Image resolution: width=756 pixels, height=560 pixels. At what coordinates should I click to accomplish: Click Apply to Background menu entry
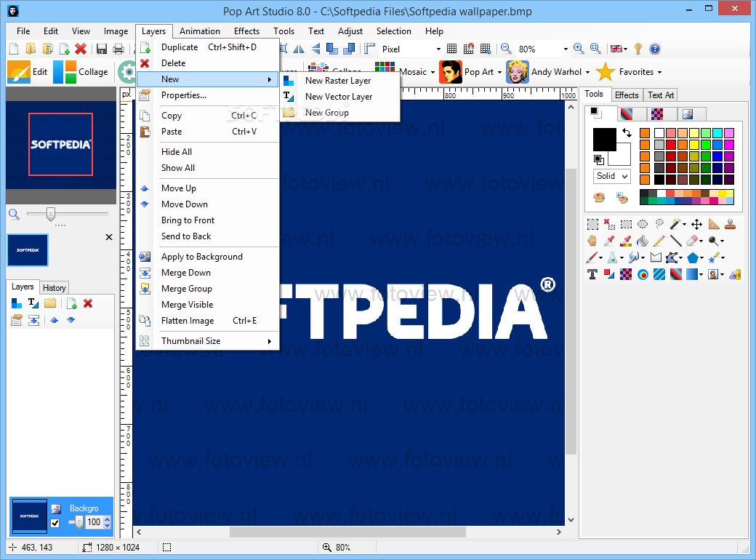(208, 257)
